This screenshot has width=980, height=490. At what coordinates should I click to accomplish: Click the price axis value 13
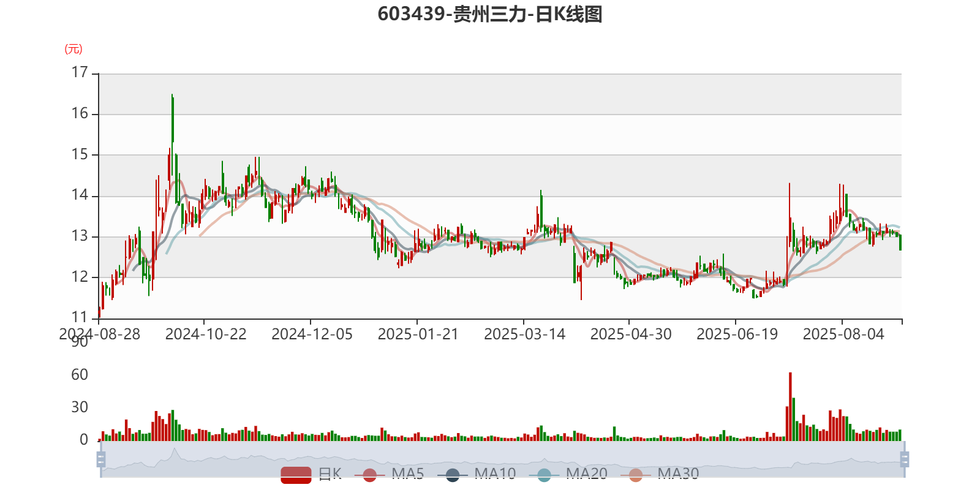click(80, 236)
